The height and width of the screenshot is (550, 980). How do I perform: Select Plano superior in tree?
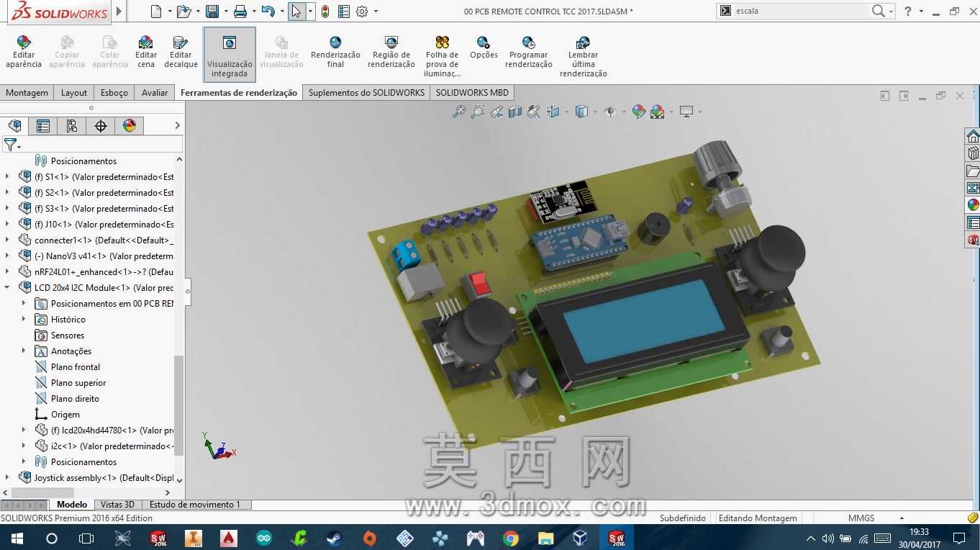[x=78, y=383]
